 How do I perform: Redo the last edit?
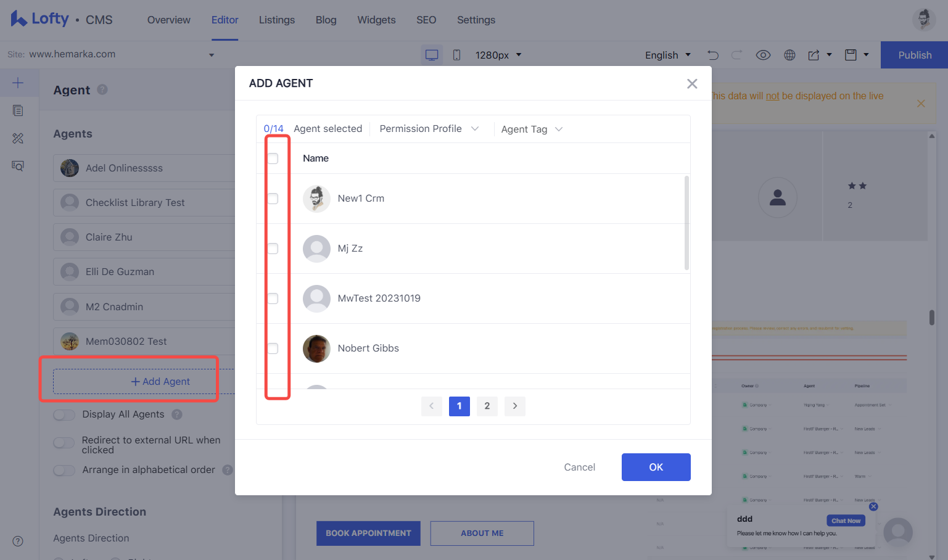[x=736, y=55]
